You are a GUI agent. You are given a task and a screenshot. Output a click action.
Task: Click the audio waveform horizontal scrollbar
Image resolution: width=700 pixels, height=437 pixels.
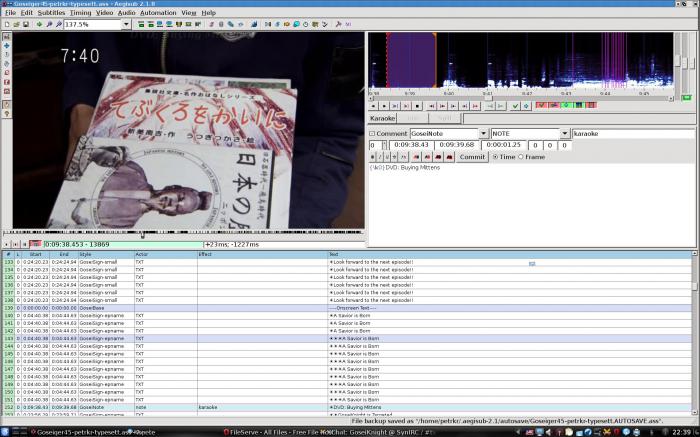(521, 98)
